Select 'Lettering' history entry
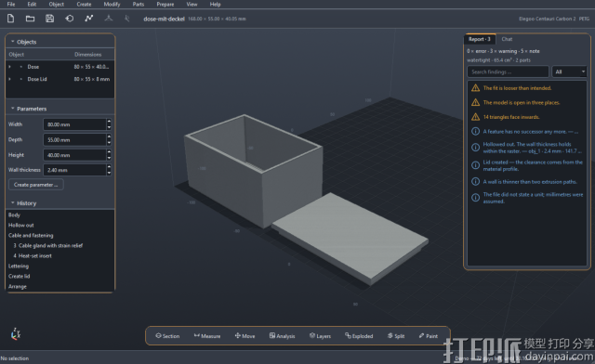 (x=19, y=266)
